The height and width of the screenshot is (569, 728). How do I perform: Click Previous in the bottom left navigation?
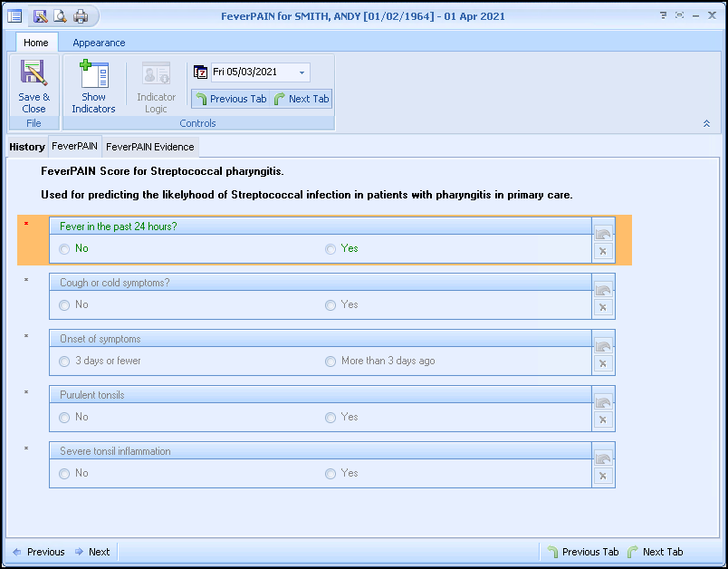pos(39,552)
